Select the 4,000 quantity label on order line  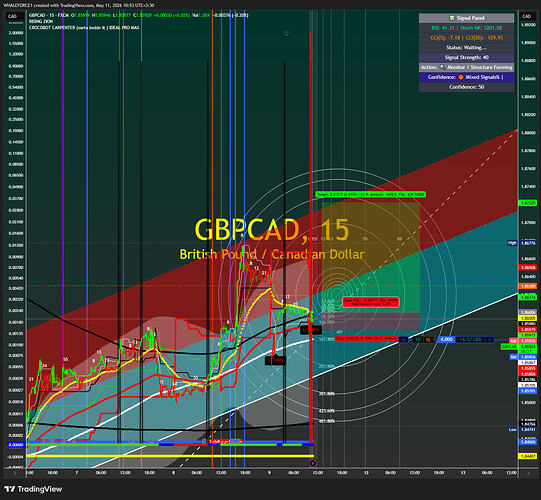(446, 340)
